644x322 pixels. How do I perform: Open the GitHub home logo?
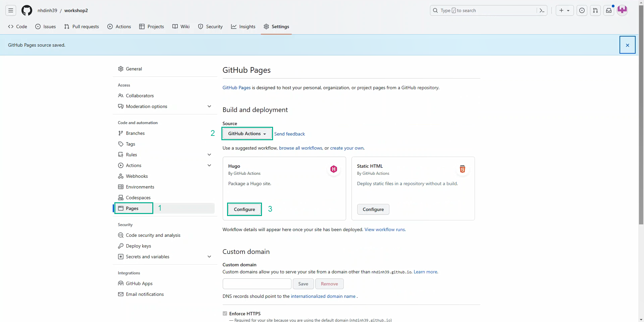tap(27, 10)
